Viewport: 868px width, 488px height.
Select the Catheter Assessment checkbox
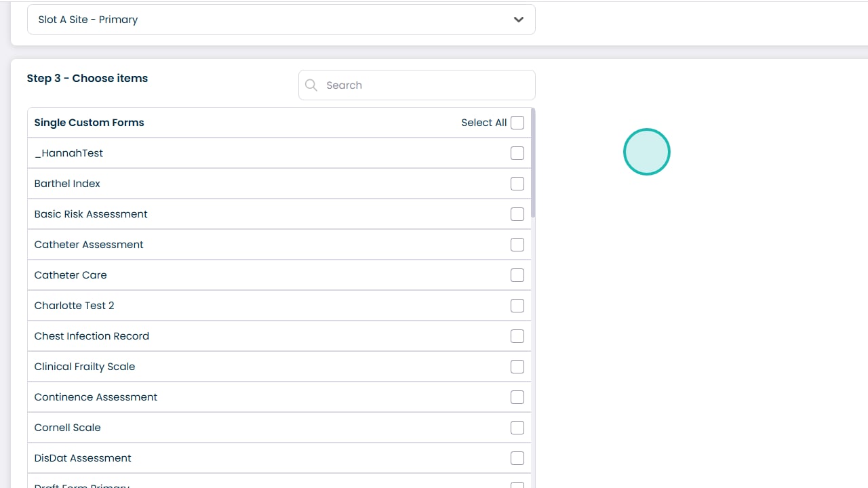pos(517,245)
